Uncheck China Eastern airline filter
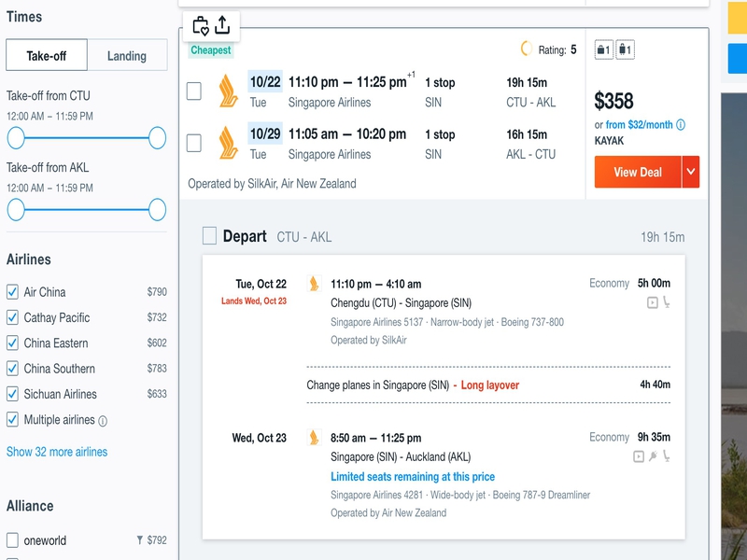Screen dimensions: 747x560 12,343
